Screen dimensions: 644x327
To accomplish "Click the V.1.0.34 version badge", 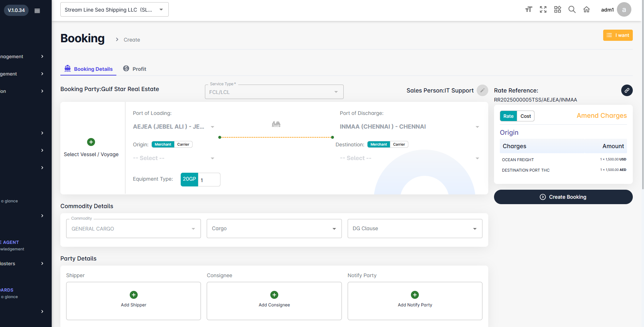I will coord(16,10).
